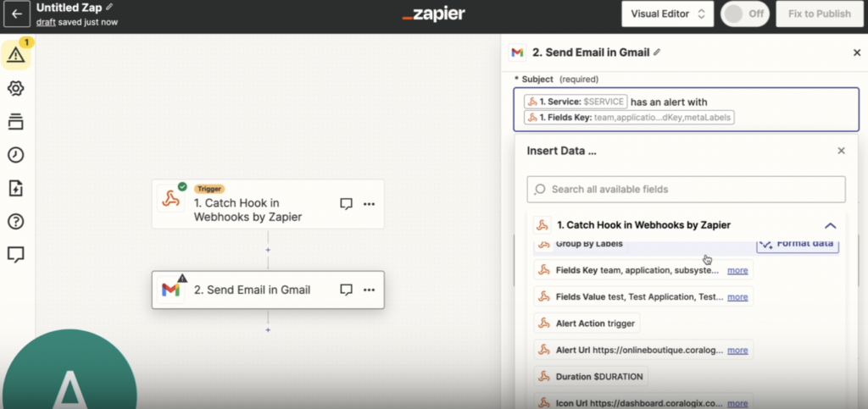Add step between trigger and Gmail
868x409 pixels.
pos(268,250)
